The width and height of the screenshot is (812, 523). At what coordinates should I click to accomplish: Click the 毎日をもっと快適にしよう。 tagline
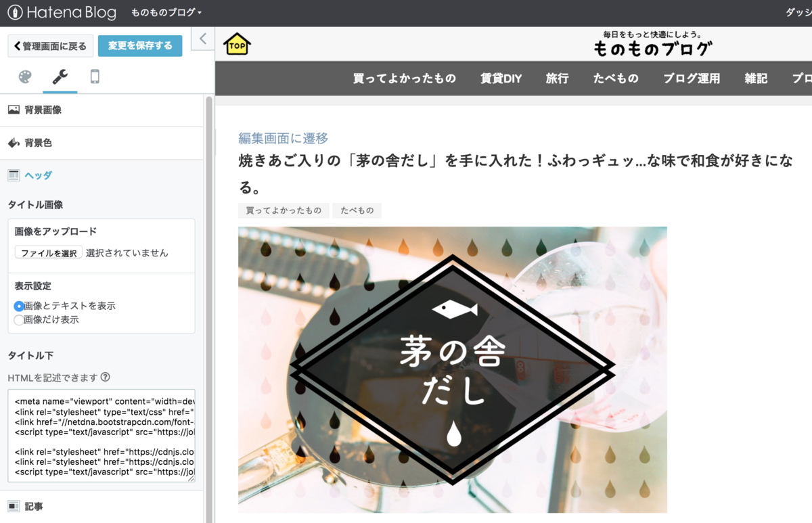tap(652, 35)
